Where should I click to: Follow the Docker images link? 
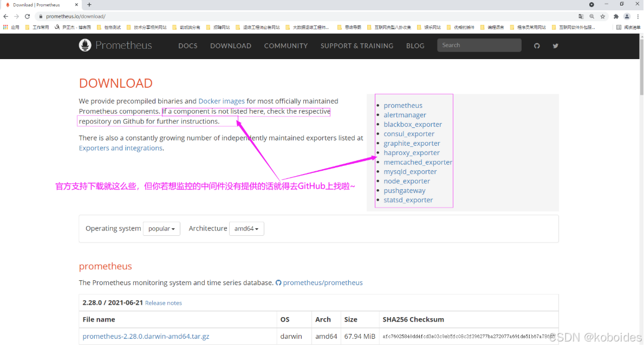tap(222, 101)
